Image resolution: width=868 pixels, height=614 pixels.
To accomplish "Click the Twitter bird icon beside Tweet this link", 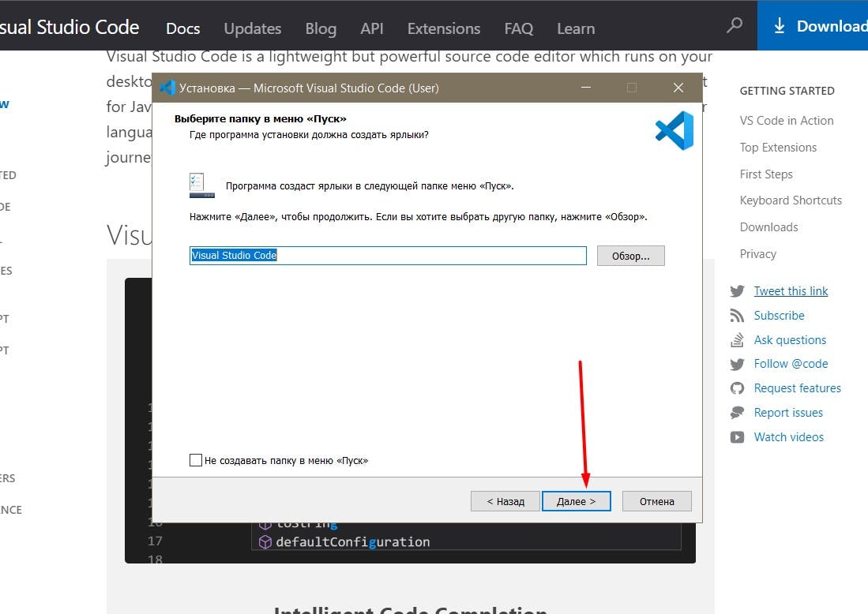I will [x=737, y=291].
